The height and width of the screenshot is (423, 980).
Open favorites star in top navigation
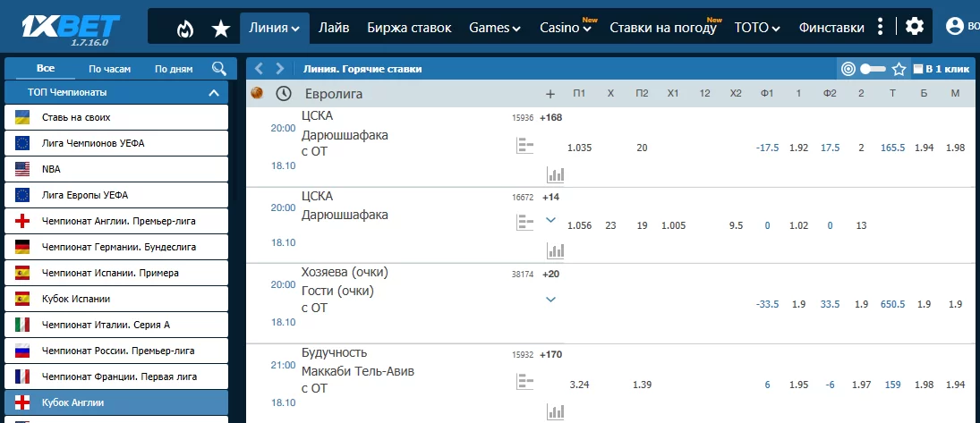tap(221, 28)
